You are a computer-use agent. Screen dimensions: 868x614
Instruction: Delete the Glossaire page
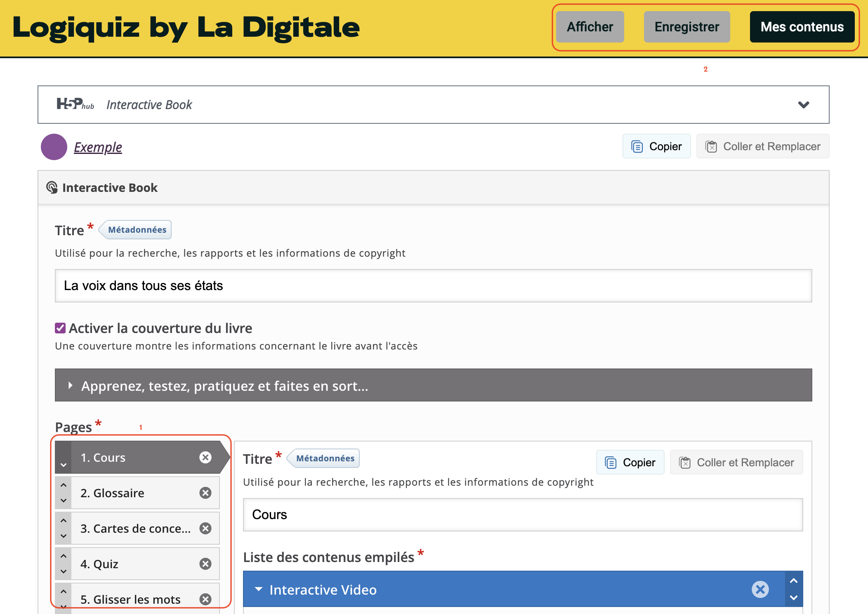(205, 493)
